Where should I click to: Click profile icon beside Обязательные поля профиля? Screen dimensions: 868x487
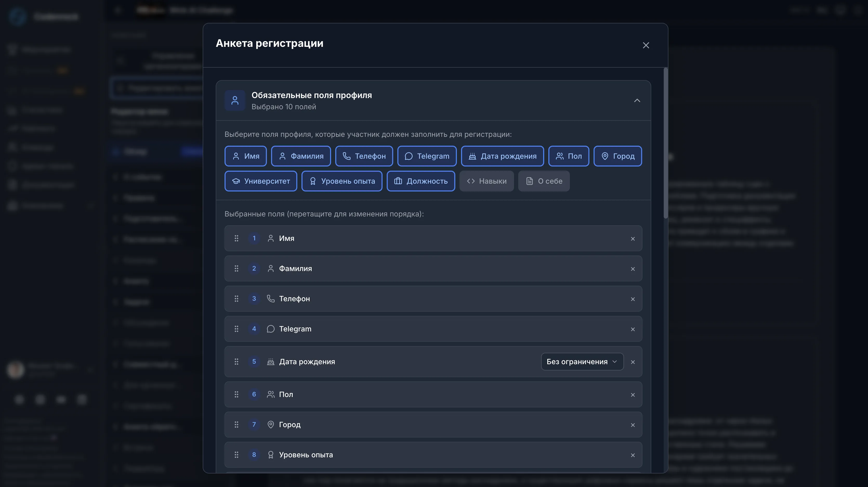(235, 100)
